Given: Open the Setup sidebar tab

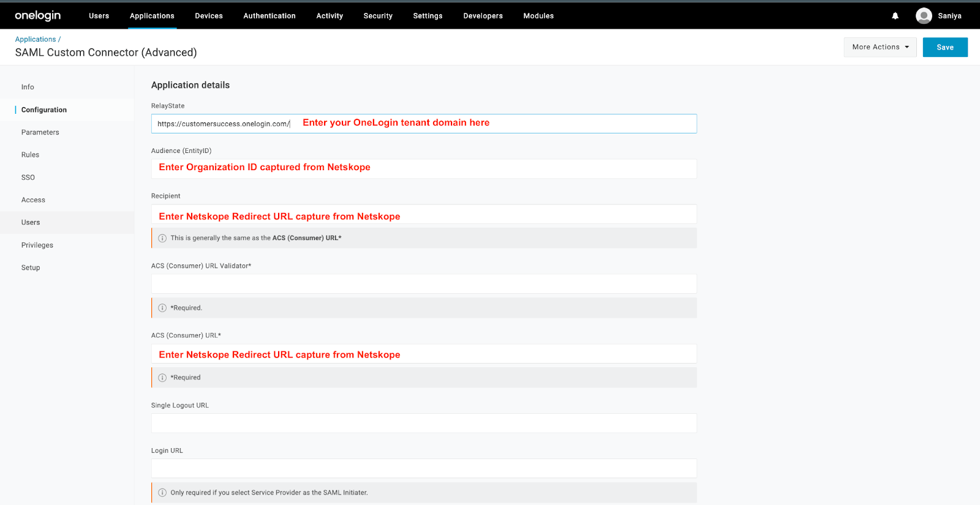Looking at the screenshot, I should pos(67,267).
